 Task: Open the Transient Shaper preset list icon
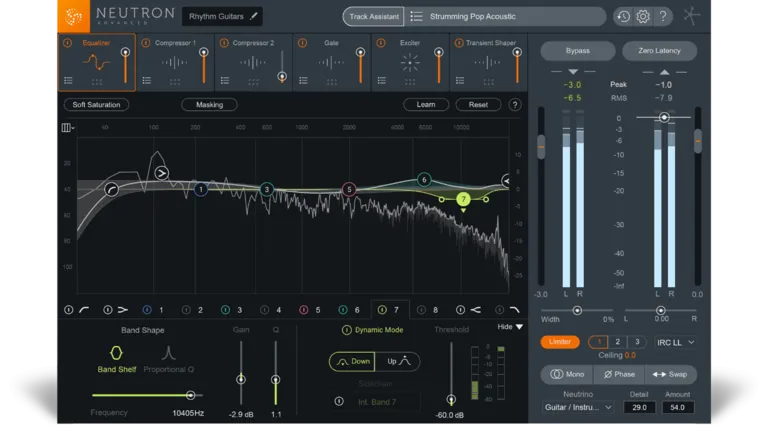pos(460,80)
